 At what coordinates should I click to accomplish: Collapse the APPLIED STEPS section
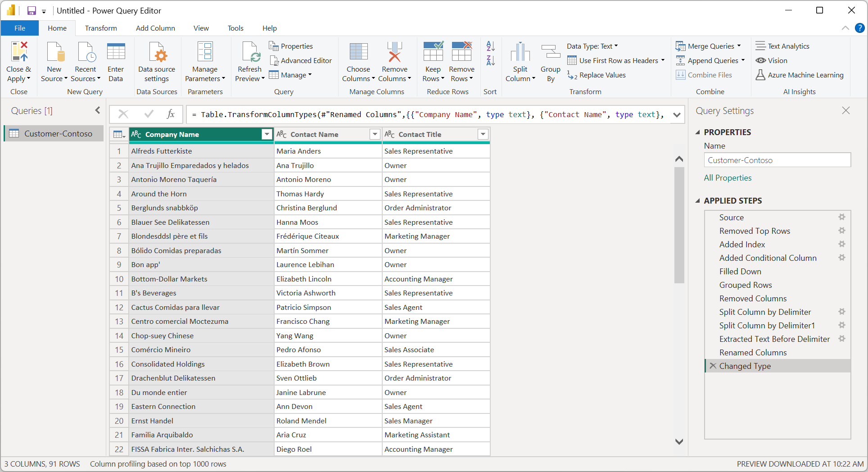(698, 201)
